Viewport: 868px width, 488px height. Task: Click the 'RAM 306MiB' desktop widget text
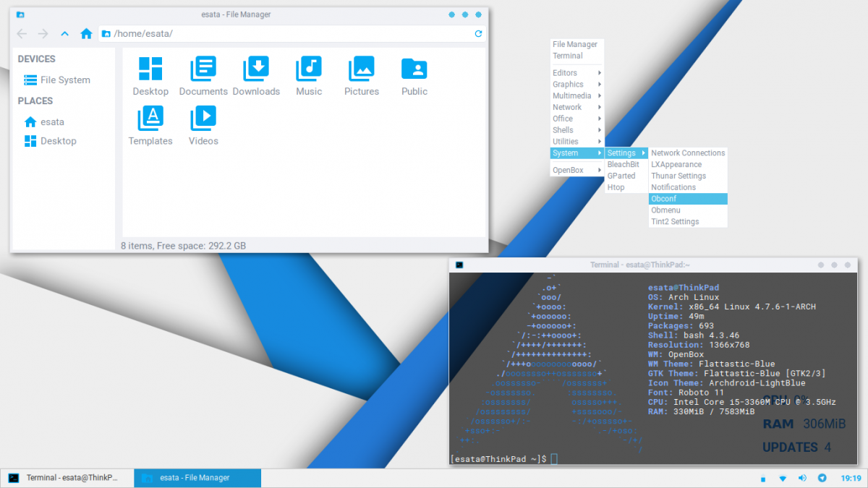point(804,424)
